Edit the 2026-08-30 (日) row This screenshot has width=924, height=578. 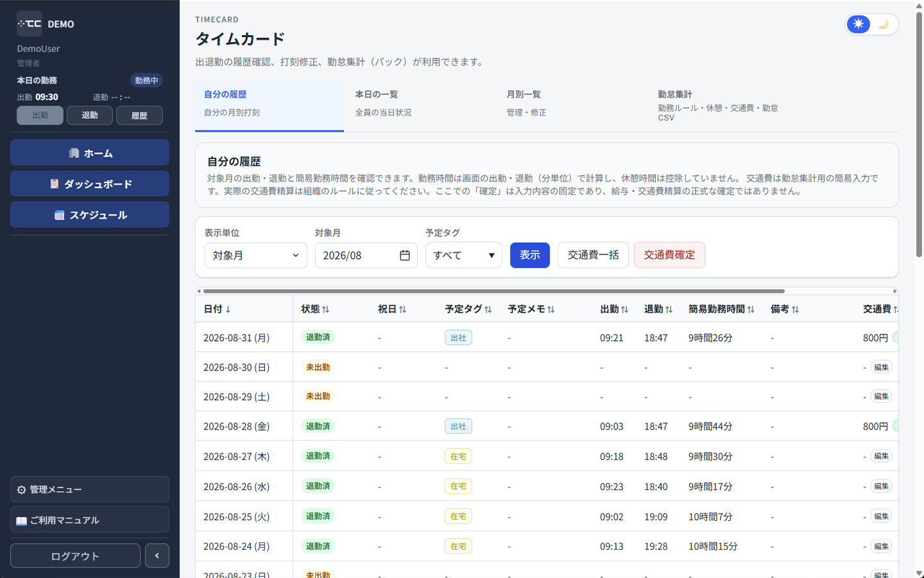click(x=881, y=367)
